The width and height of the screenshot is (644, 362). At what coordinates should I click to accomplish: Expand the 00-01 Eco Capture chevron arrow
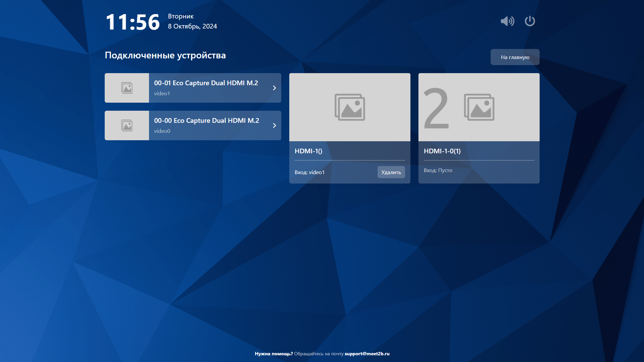pyautogui.click(x=274, y=88)
